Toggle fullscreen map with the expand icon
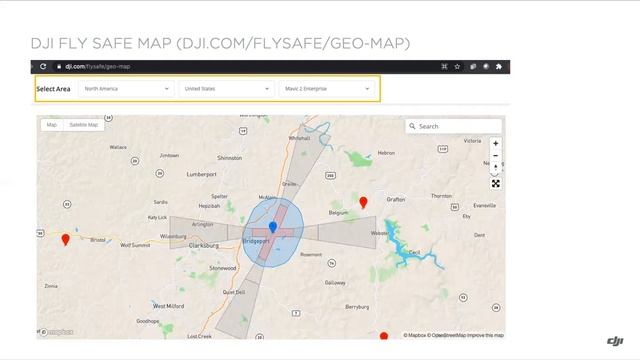The image size is (640, 360). pos(496,184)
